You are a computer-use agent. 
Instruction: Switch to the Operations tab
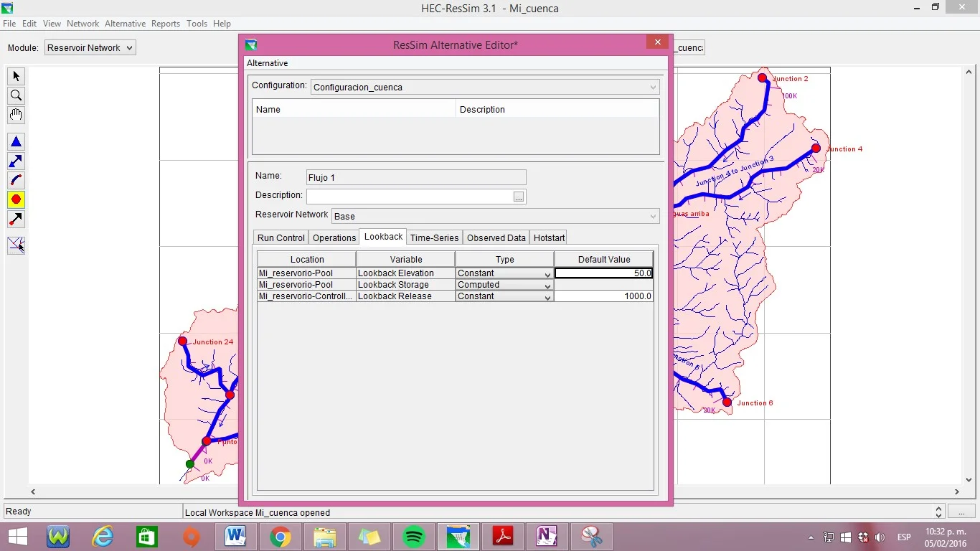tap(334, 237)
